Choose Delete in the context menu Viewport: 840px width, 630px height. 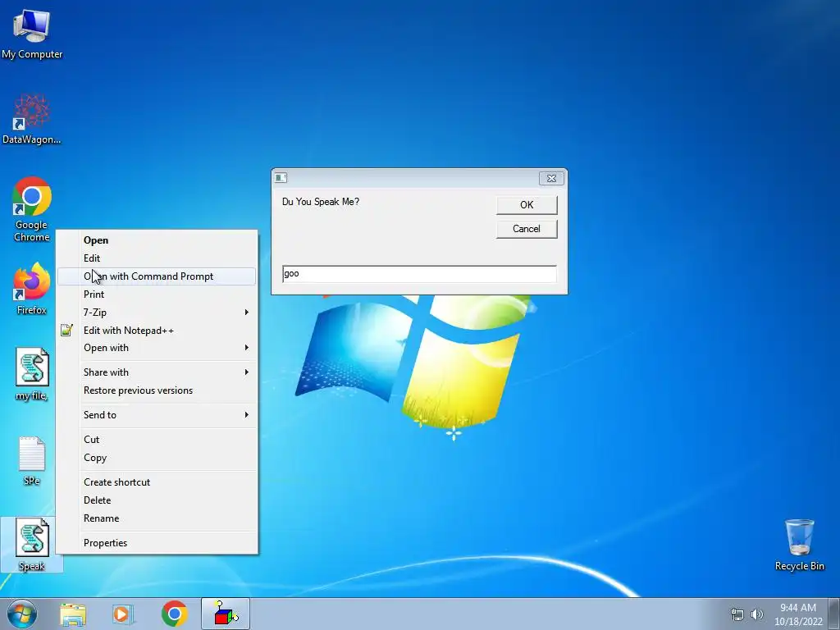157,500
